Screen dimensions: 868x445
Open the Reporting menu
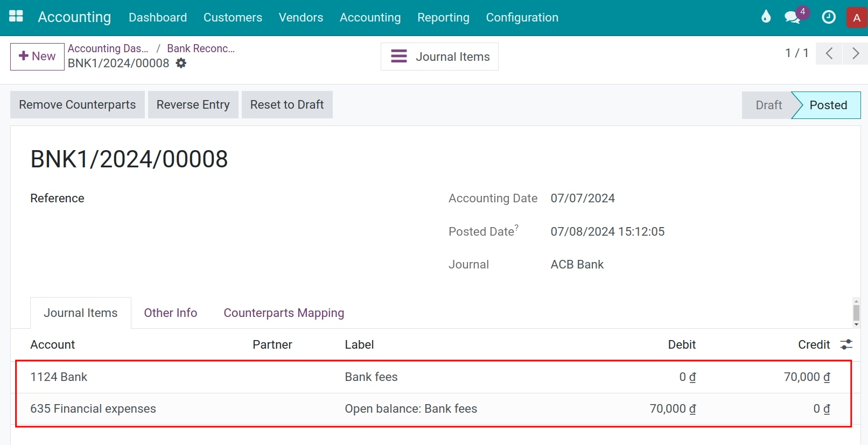[x=443, y=17]
